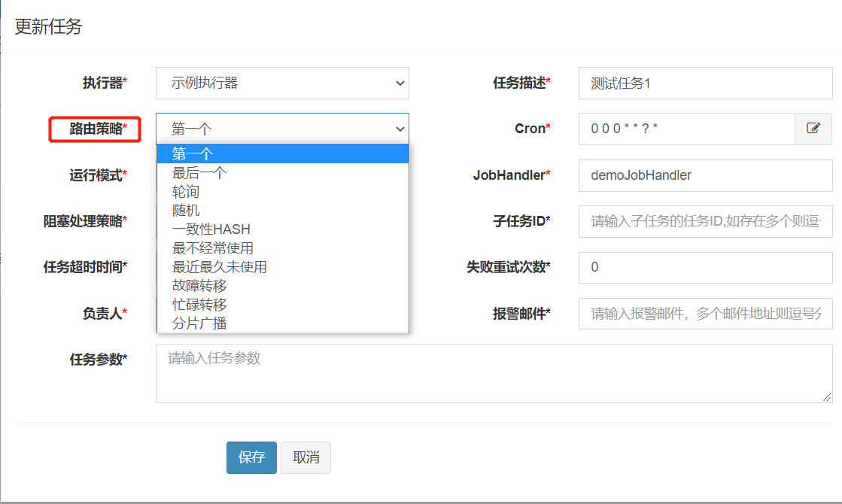Image resolution: width=842 pixels, height=504 pixels.
Task: Click the 任务描述 input showing 测试任务1
Action: click(x=704, y=83)
